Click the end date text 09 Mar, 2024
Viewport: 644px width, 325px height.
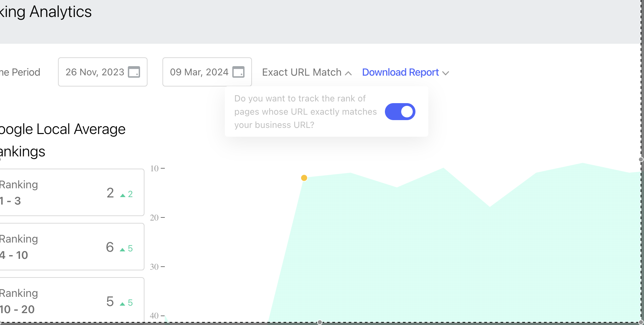tap(199, 72)
